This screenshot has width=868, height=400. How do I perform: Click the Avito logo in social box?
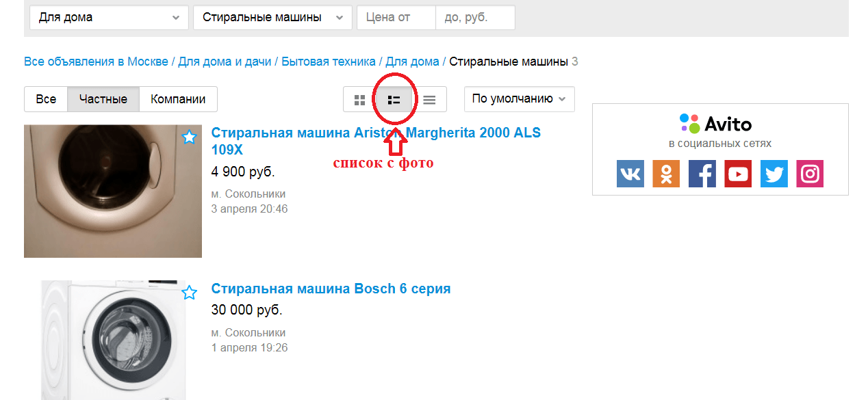tap(716, 124)
